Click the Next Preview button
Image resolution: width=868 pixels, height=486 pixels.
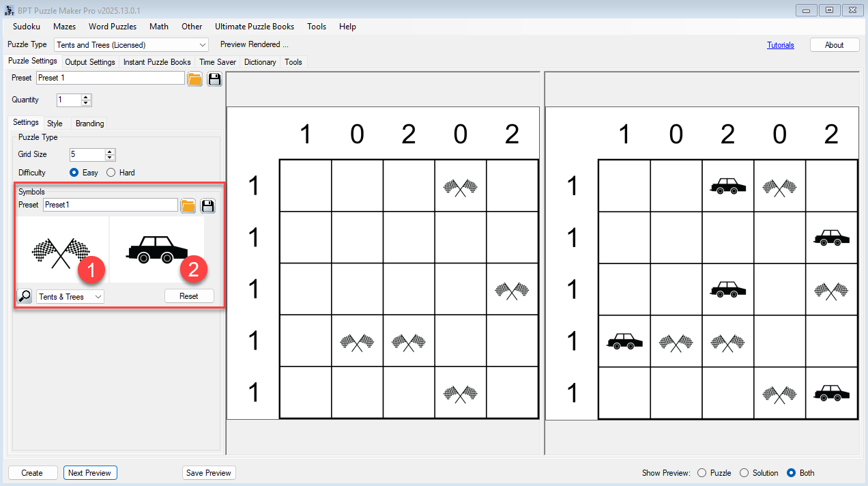pyautogui.click(x=89, y=473)
